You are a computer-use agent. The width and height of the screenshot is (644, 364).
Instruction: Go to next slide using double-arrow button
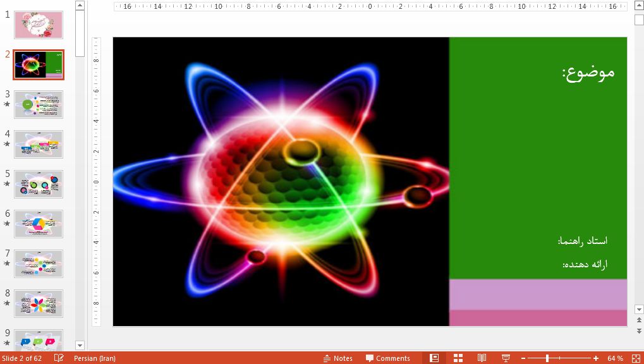coord(639,331)
